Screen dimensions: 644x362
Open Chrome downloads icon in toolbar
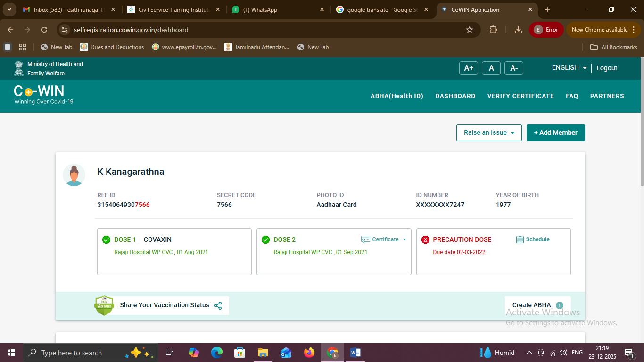pos(518,30)
